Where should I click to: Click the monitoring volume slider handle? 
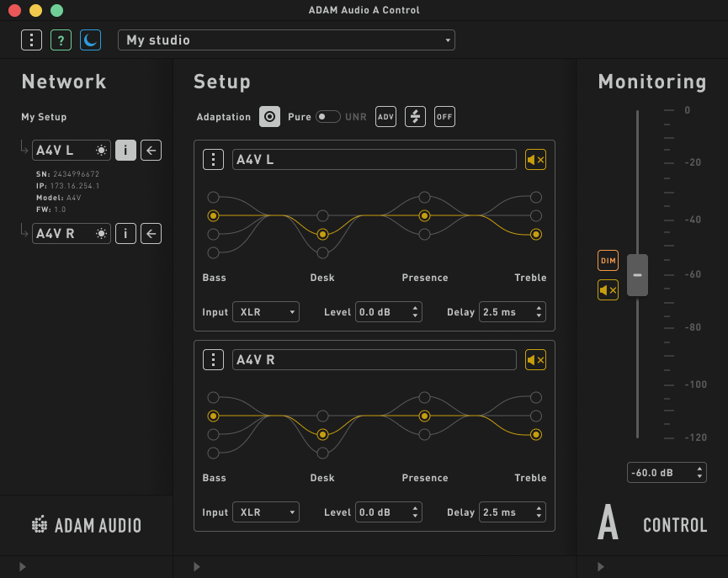click(x=637, y=275)
